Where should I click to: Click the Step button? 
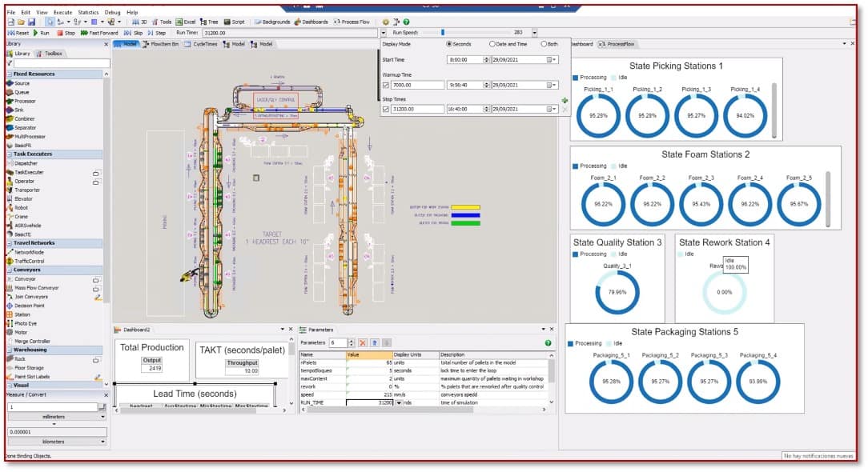[157, 34]
